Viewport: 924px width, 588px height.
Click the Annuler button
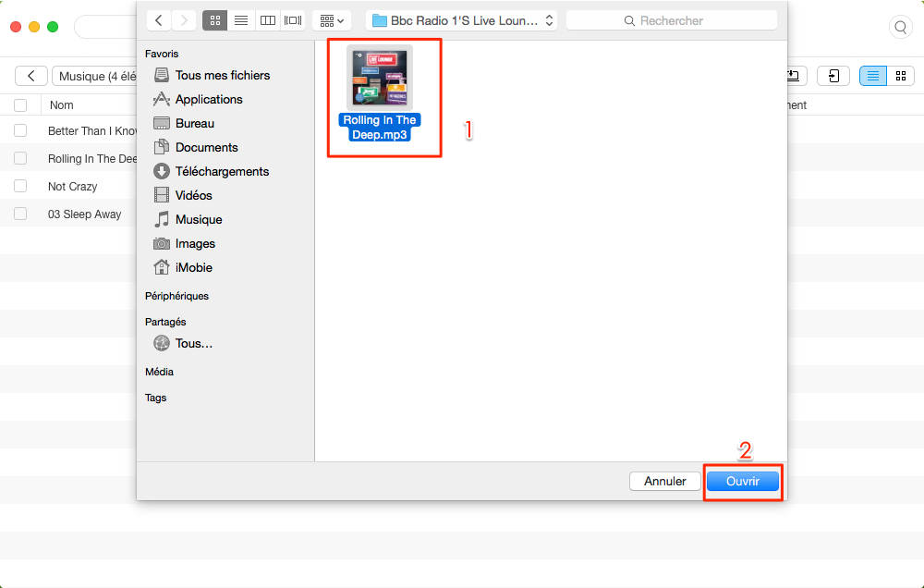coord(664,482)
